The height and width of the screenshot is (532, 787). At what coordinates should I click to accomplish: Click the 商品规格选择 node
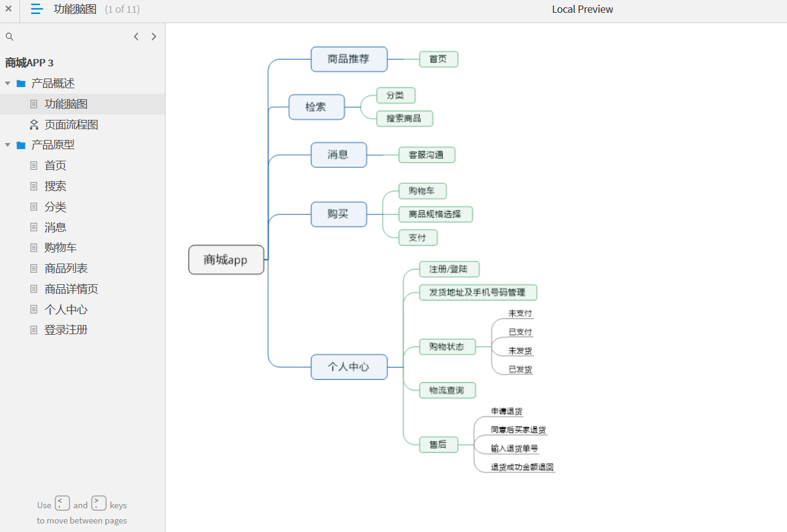point(436,214)
